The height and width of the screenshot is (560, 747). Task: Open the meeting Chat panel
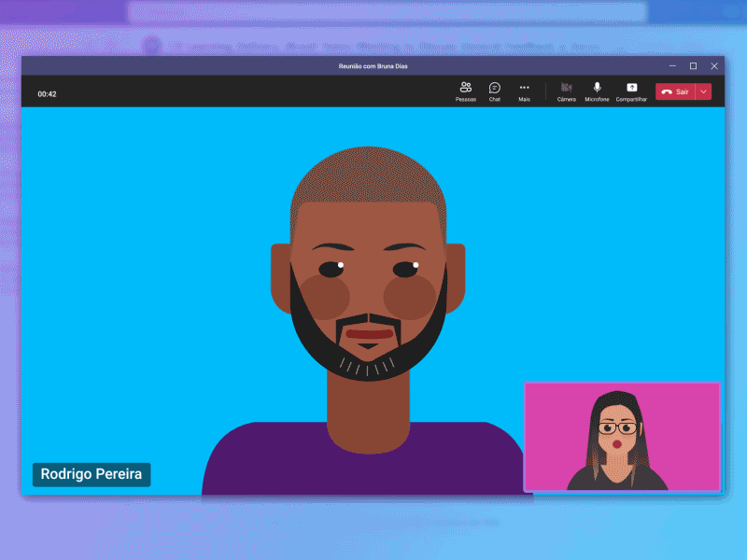(495, 91)
